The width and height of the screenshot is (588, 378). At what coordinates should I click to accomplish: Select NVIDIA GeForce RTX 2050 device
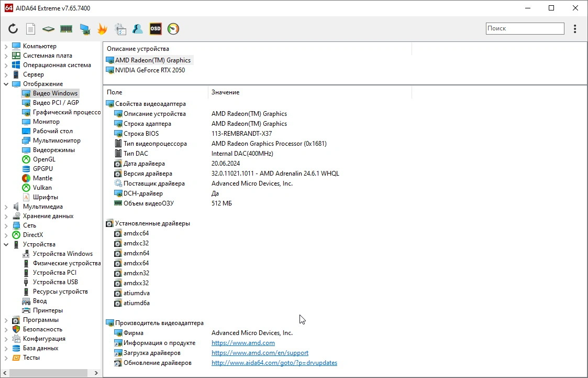[x=150, y=70]
